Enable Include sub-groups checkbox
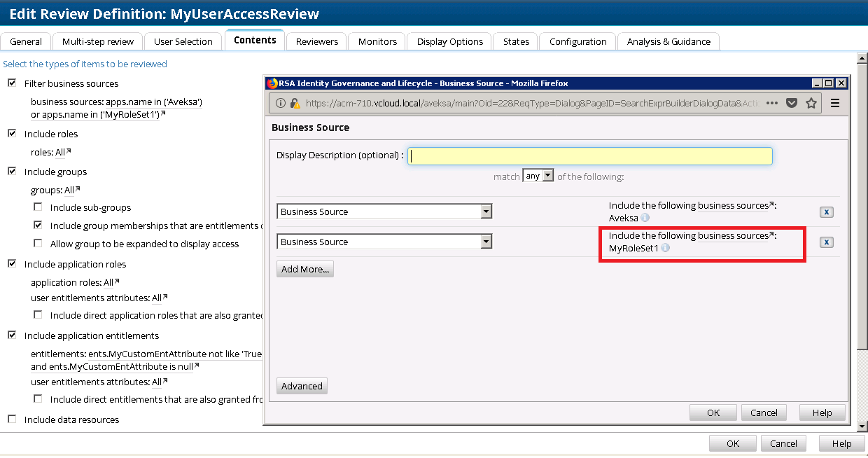The width and height of the screenshot is (868, 458). pyautogui.click(x=38, y=207)
